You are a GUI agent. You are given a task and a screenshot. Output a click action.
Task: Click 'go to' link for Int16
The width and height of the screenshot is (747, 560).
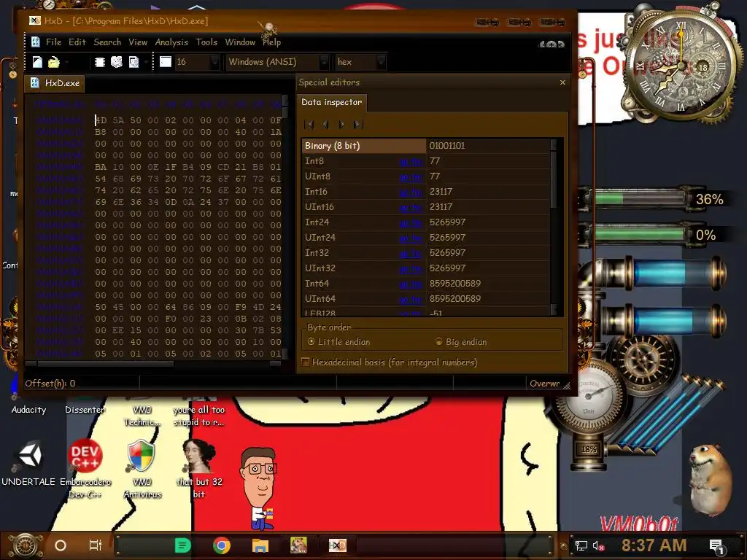411,192
